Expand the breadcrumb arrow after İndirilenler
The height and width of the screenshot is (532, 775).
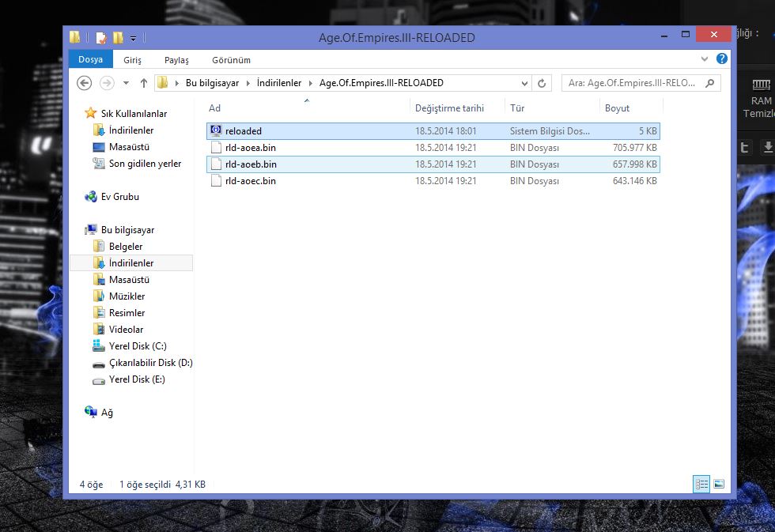[310, 83]
